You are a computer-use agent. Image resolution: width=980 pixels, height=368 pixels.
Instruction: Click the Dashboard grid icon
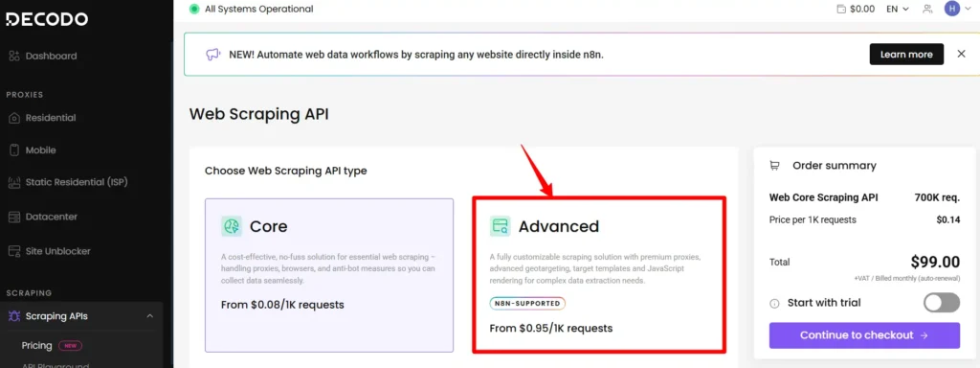click(x=14, y=56)
